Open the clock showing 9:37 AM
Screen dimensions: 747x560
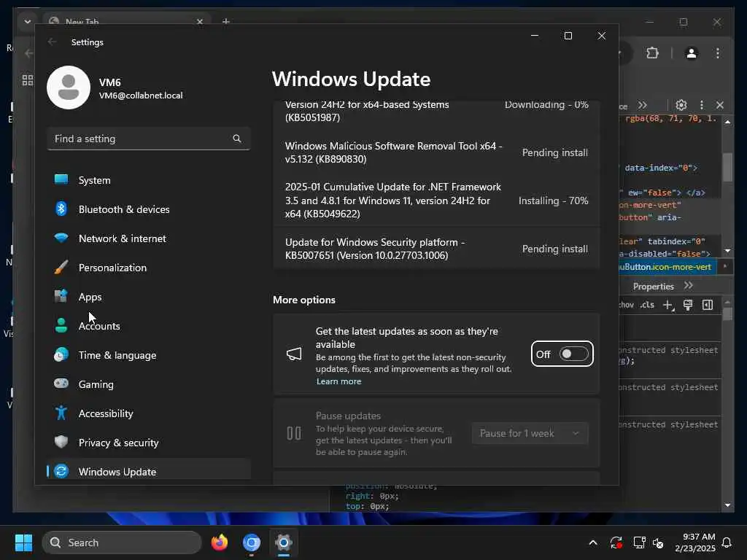695,542
